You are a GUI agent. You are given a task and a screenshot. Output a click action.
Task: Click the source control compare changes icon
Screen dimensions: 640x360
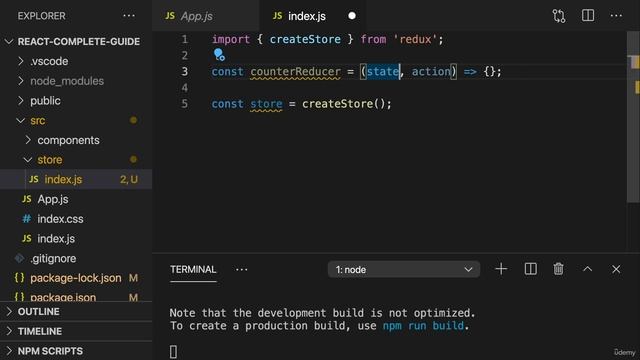coord(559,16)
